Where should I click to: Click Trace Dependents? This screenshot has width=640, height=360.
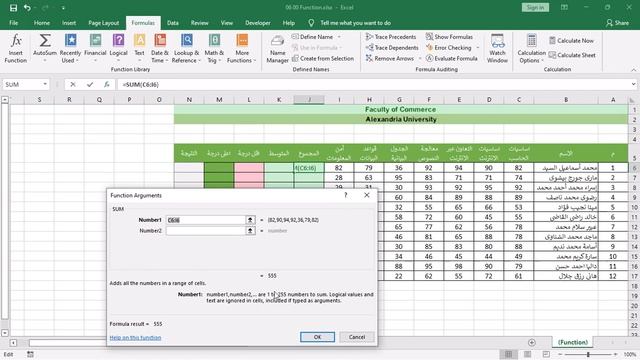392,48
